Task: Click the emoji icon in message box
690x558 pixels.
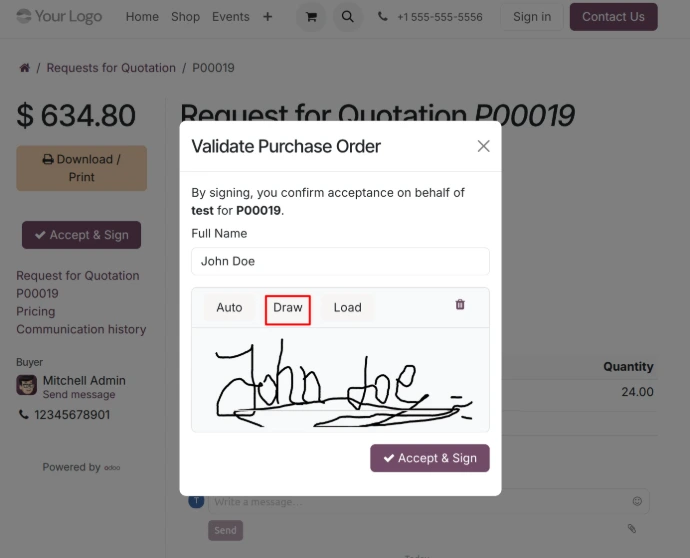Action: (637, 501)
